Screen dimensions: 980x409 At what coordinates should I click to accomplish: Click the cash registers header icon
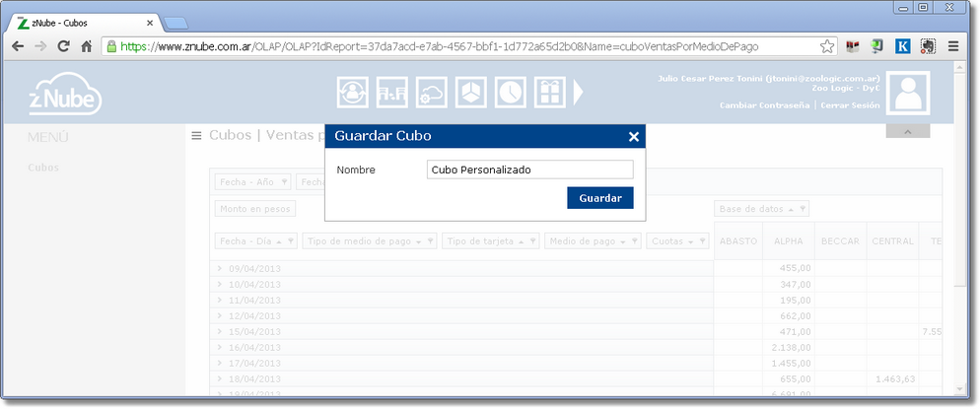coord(391,92)
